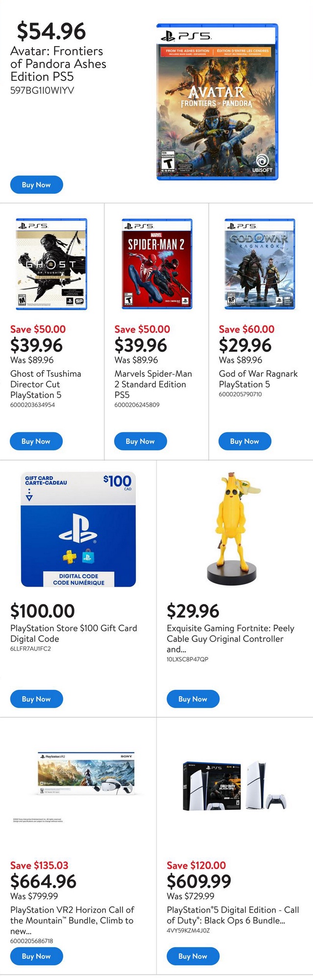Image resolution: width=313 pixels, height=980 pixels.
Task: Buy the PlayStation Store $100 Gift Card
Action: click(x=36, y=699)
